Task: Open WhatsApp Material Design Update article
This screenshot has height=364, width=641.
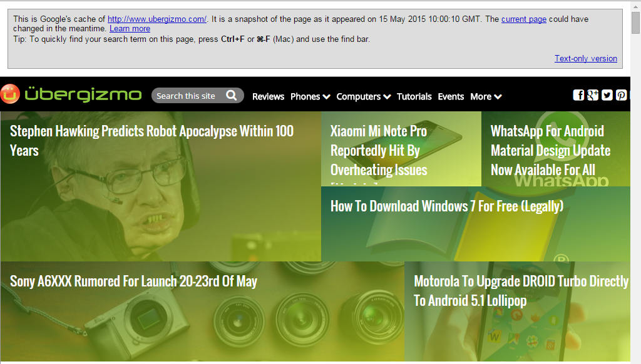Action: [551, 150]
